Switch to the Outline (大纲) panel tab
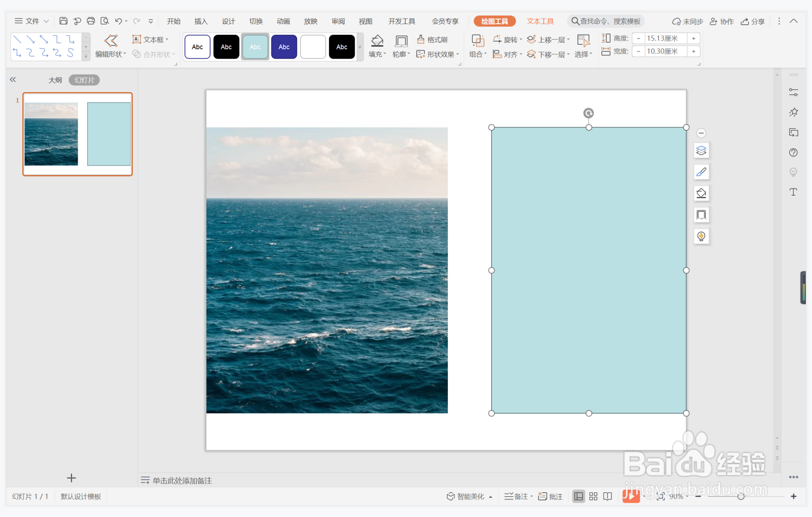Image resolution: width=812 pixels, height=517 pixels. pos(55,80)
